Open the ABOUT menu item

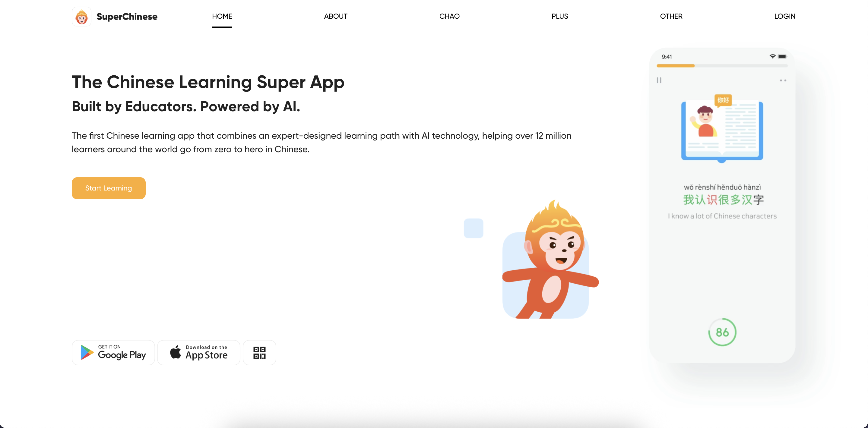click(x=336, y=16)
